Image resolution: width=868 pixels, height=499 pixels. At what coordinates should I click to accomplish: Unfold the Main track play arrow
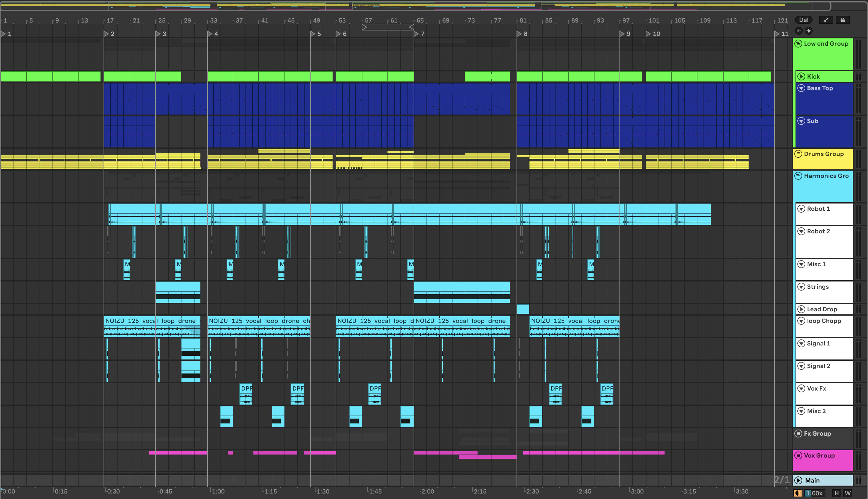coord(799,480)
